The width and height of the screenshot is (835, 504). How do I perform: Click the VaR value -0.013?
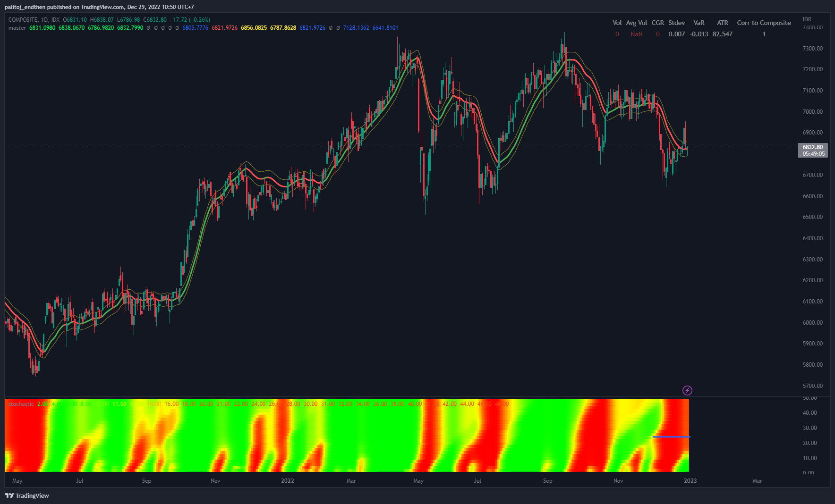[699, 34]
